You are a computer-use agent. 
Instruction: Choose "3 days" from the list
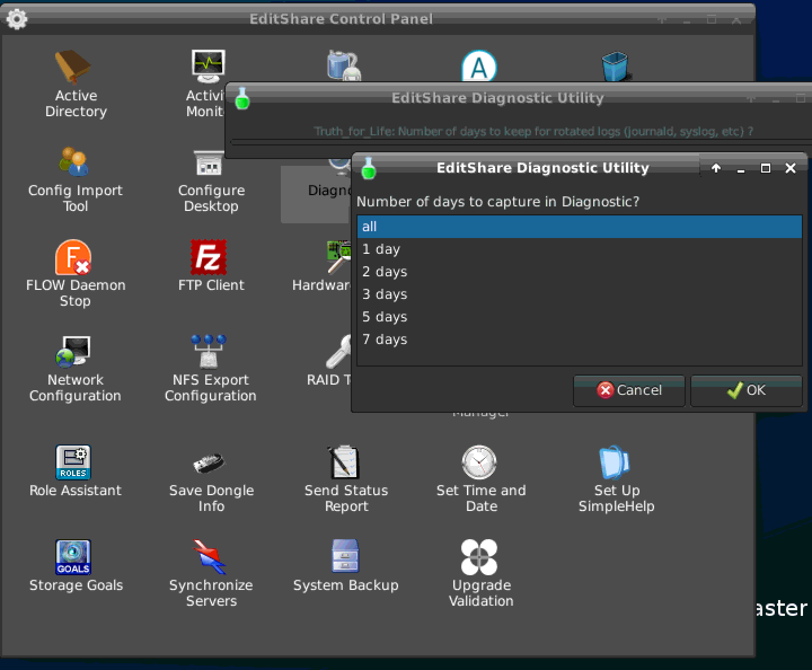579,294
